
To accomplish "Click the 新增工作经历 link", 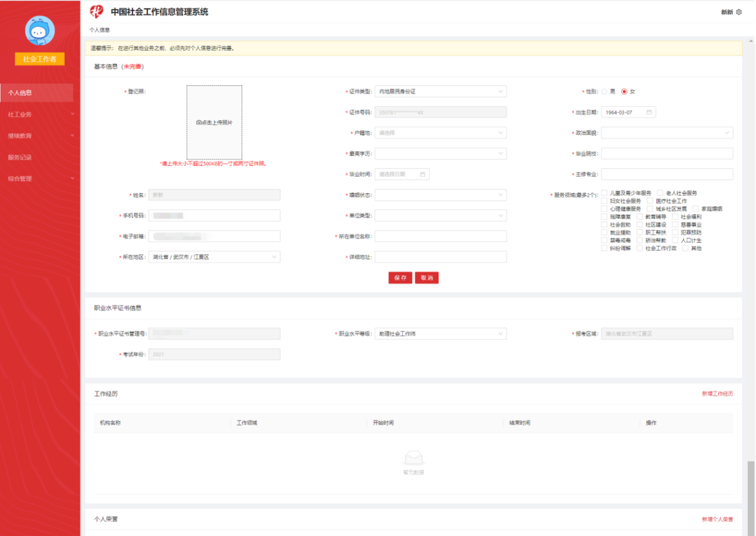I will [717, 394].
